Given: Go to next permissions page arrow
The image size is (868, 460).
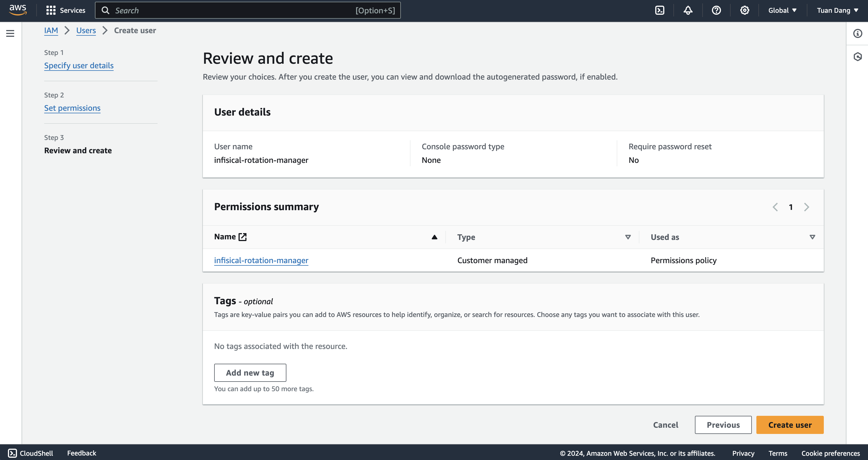Looking at the screenshot, I should (x=806, y=207).
